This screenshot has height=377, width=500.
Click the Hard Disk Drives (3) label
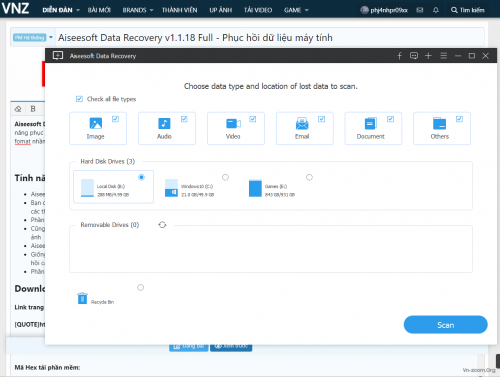pyautogui.click(x=108, y=161)
